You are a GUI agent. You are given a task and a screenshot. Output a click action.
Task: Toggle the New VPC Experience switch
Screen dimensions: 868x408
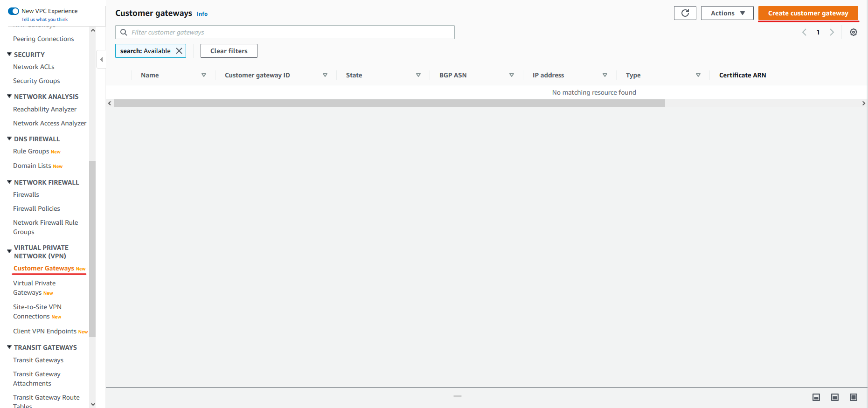pyautogui.click(x=14, y=11)
